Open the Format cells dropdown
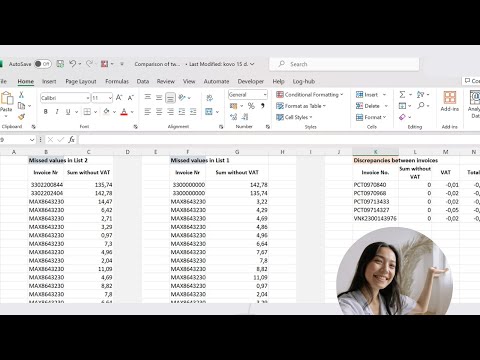Screen dimensions: 480x360 coord(371,117)
